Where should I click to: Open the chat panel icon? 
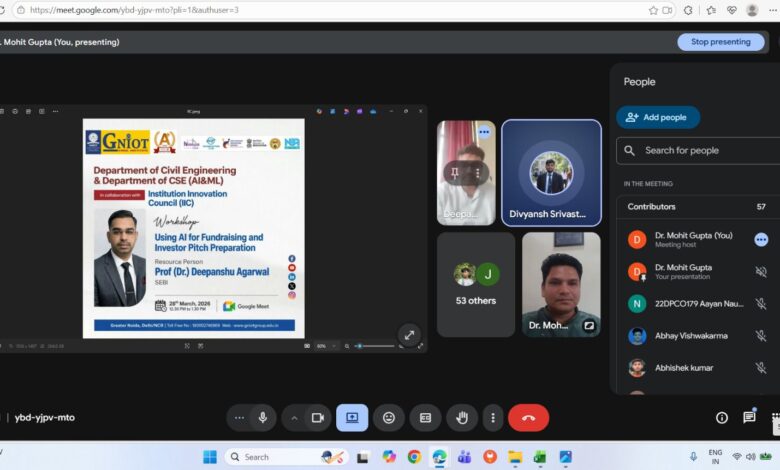749,417
